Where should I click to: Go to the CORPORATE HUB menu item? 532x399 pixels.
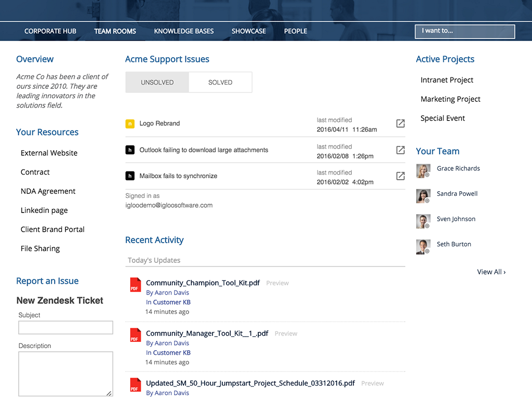[x=50, y=31]
